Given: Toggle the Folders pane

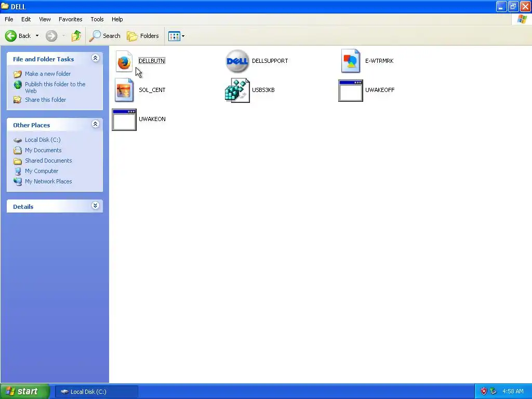Looking at the screenshot, I should point(142,36).
